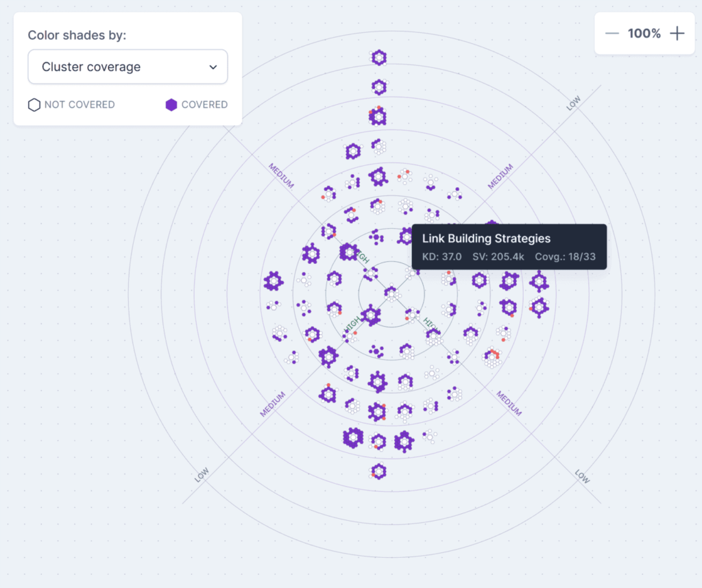Select the rightmost hexagon cluster on the chart
Screen dimensions: 702x588
click(x=539, y=280)
